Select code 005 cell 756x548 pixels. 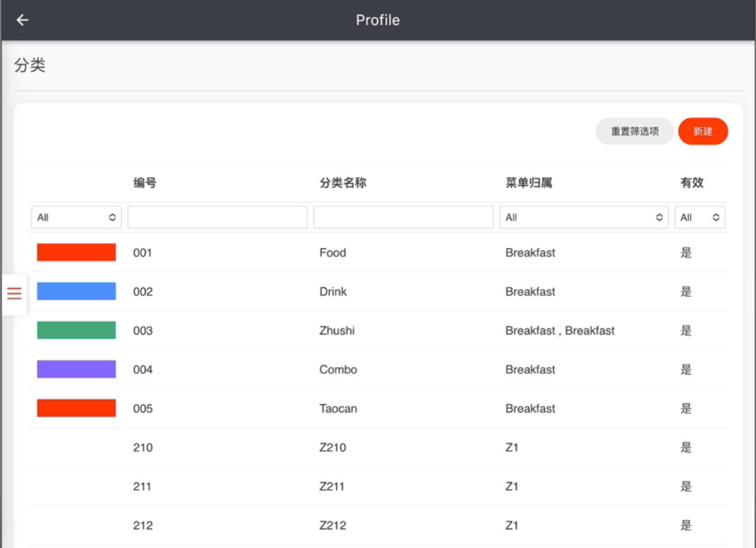(142, 409)
